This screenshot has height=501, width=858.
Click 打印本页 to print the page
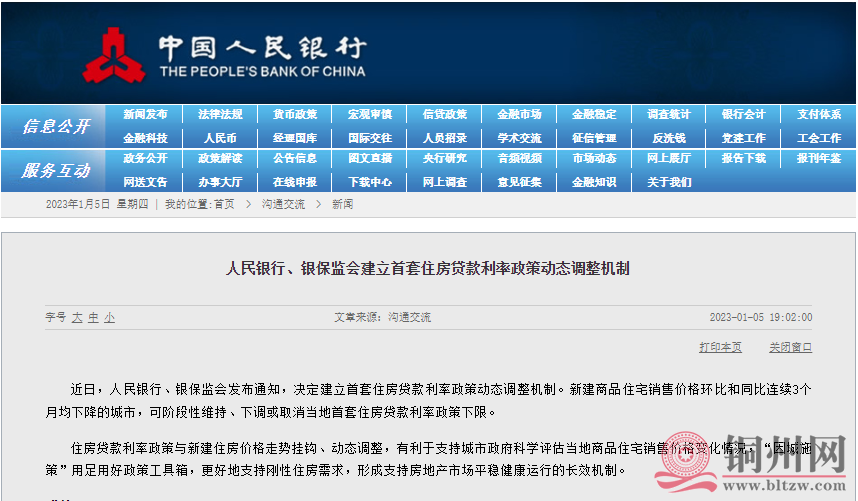point(720,347)
